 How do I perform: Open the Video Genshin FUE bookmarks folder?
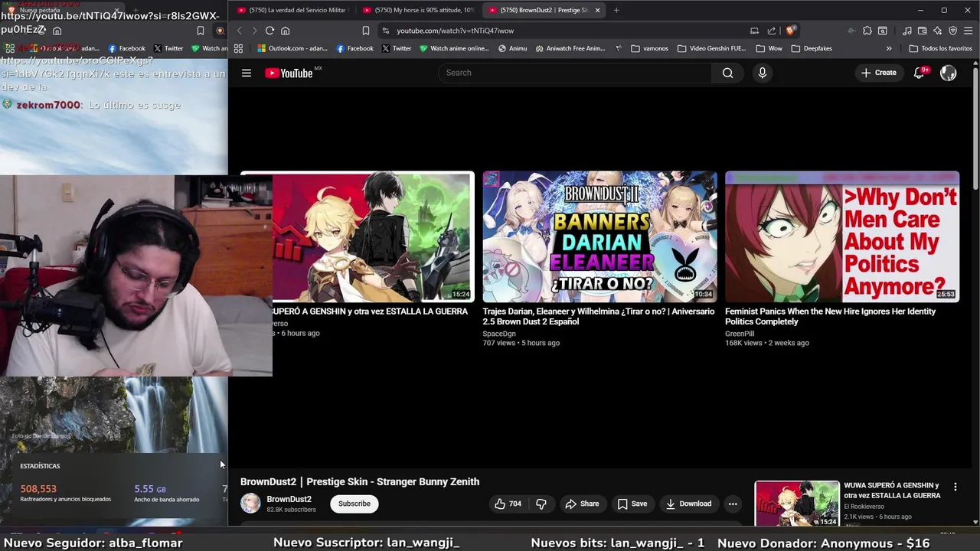pos(711,48)
